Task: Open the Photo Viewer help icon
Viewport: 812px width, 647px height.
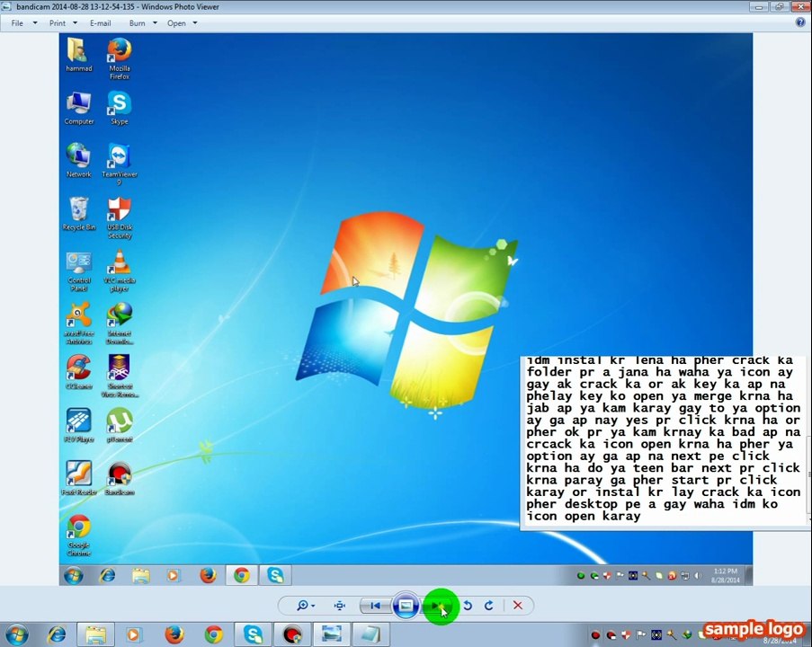Action: click(800, 22)
